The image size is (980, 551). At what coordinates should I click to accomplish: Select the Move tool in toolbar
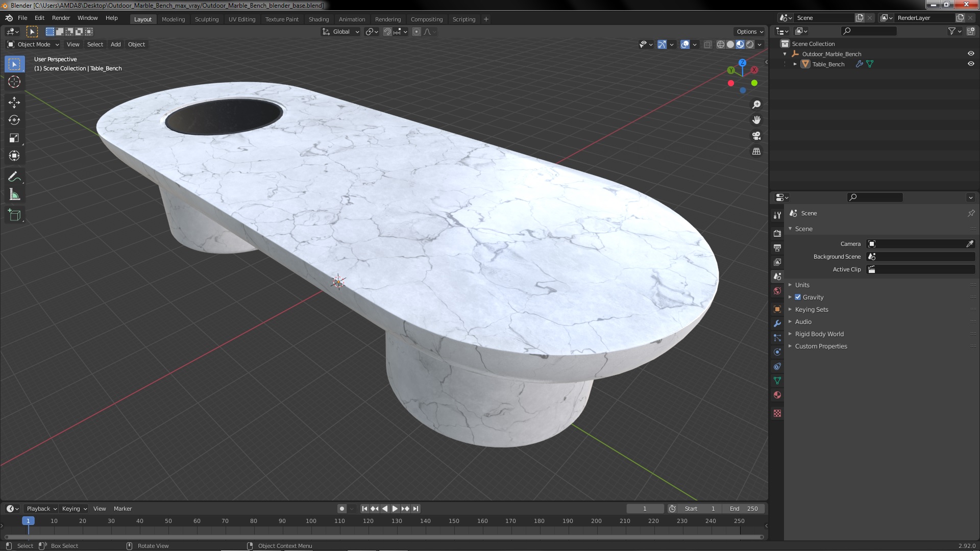click(14, 102)
